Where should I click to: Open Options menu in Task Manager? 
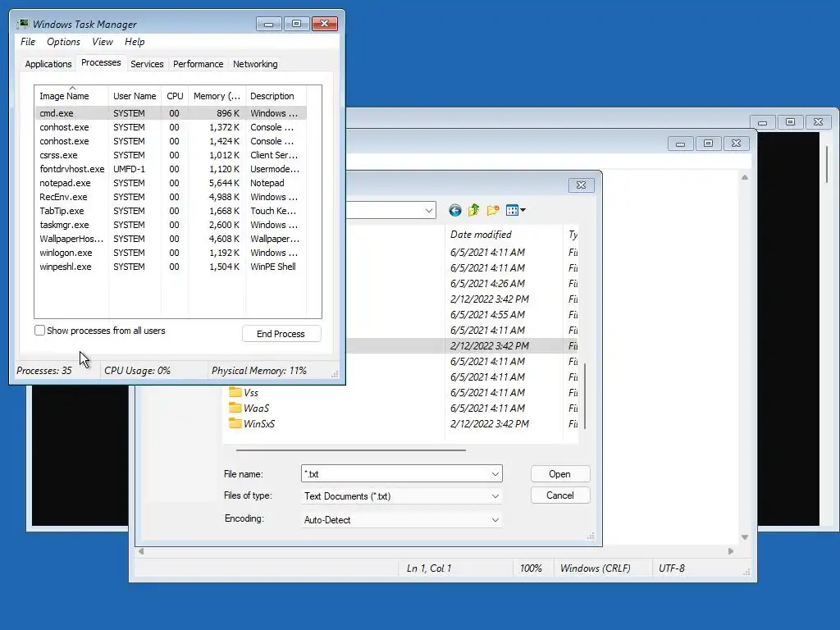click(63, 42)
